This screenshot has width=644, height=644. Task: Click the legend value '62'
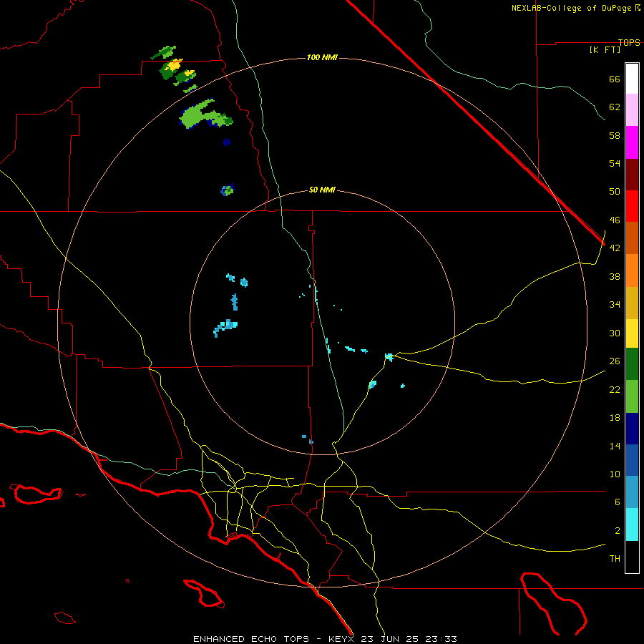[x=615, y=107]
